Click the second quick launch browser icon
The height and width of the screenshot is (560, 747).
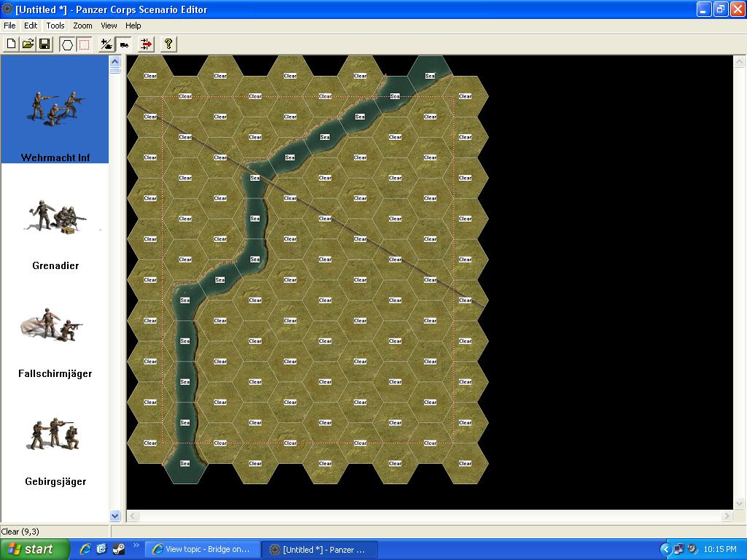point(101,549)
